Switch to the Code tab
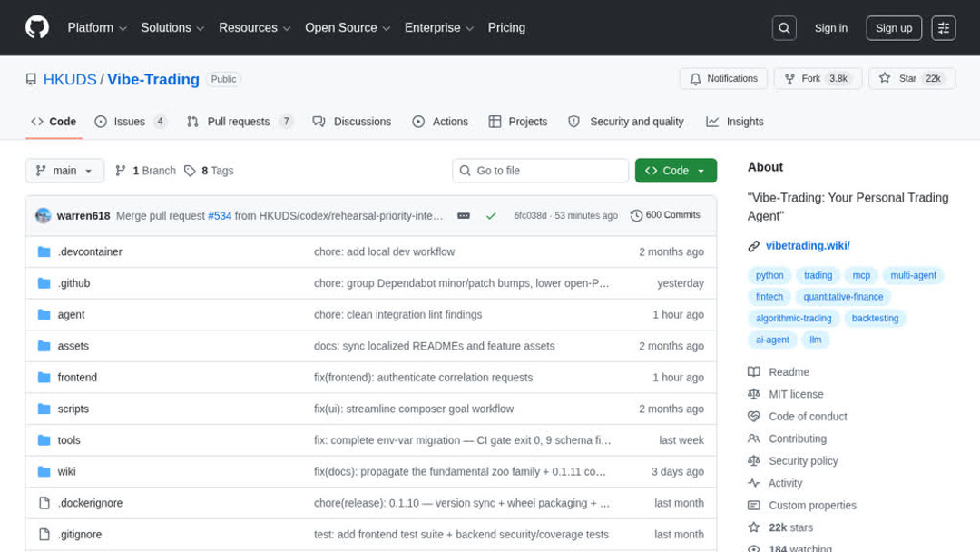The image size is (980, 552). [54, 122]
